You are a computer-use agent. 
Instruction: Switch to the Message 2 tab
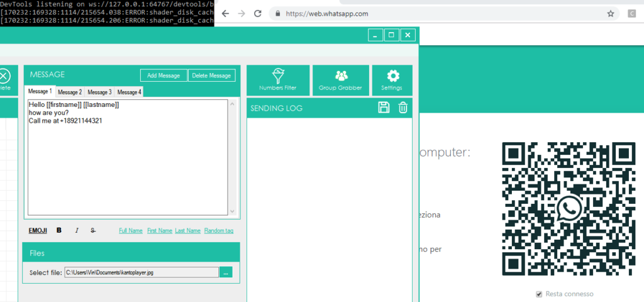(70, 92)
